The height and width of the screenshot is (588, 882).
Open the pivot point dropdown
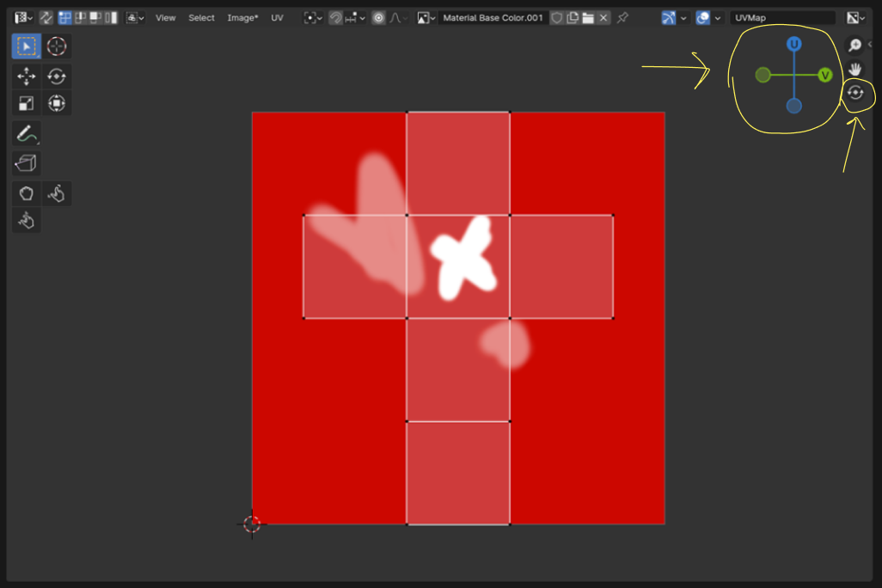click(x=313, y=17)
